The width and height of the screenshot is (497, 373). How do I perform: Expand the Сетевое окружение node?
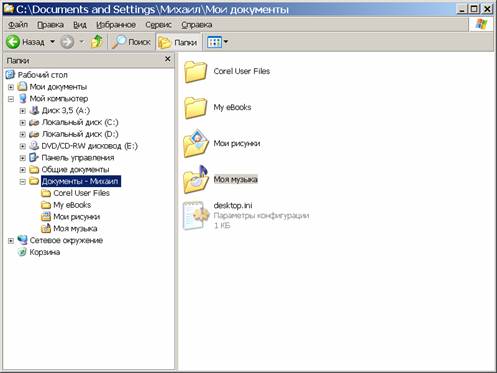pyautogui.click(x=11, y=241)
